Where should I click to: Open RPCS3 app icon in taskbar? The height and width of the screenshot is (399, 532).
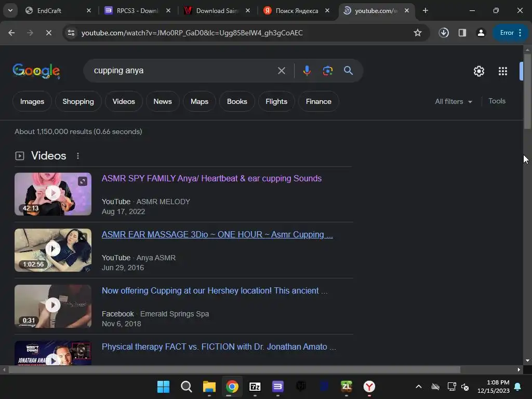pyautogui.click(x=278, y=387)
